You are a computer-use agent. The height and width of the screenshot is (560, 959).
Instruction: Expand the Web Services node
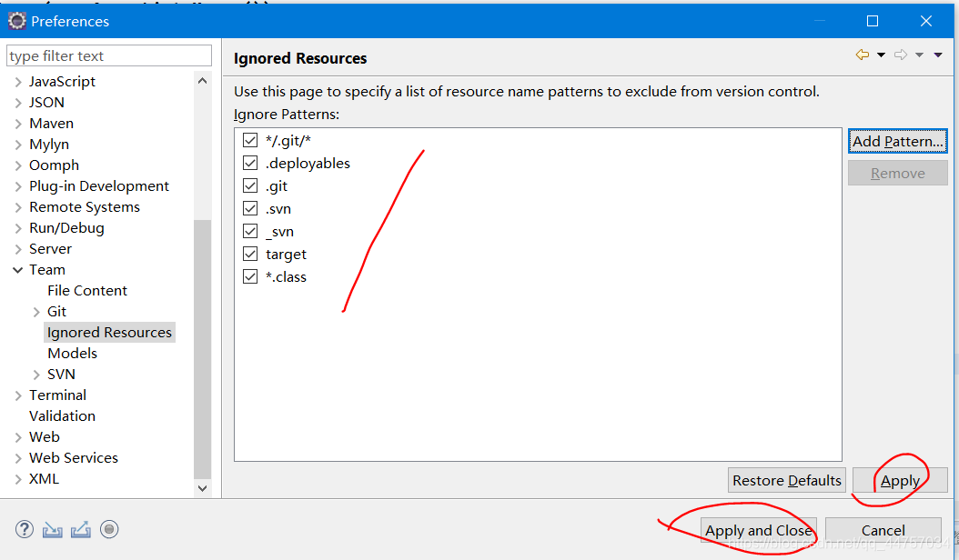tap(17, 458)
